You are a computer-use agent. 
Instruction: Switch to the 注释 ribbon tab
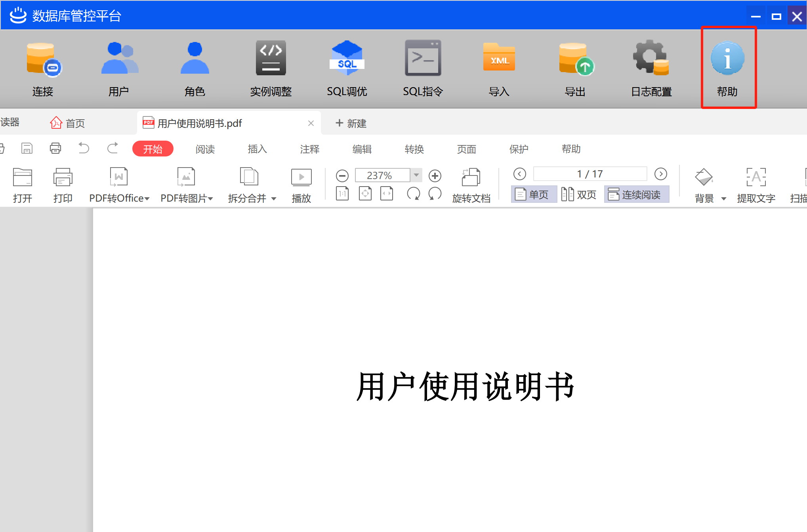click(x=309, y=149)
